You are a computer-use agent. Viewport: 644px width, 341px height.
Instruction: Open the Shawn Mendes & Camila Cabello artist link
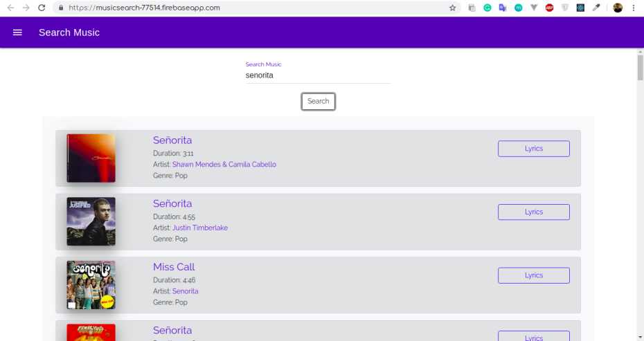coord(224,164)
